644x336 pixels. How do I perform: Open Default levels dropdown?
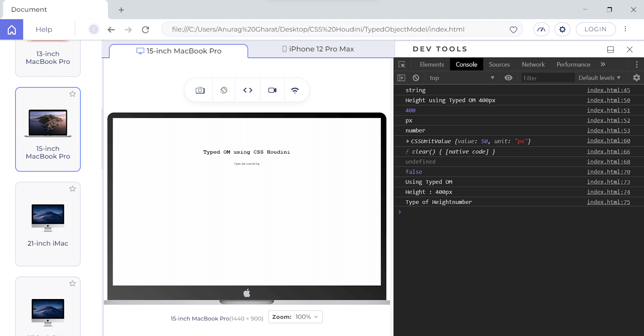pos(599,78)
